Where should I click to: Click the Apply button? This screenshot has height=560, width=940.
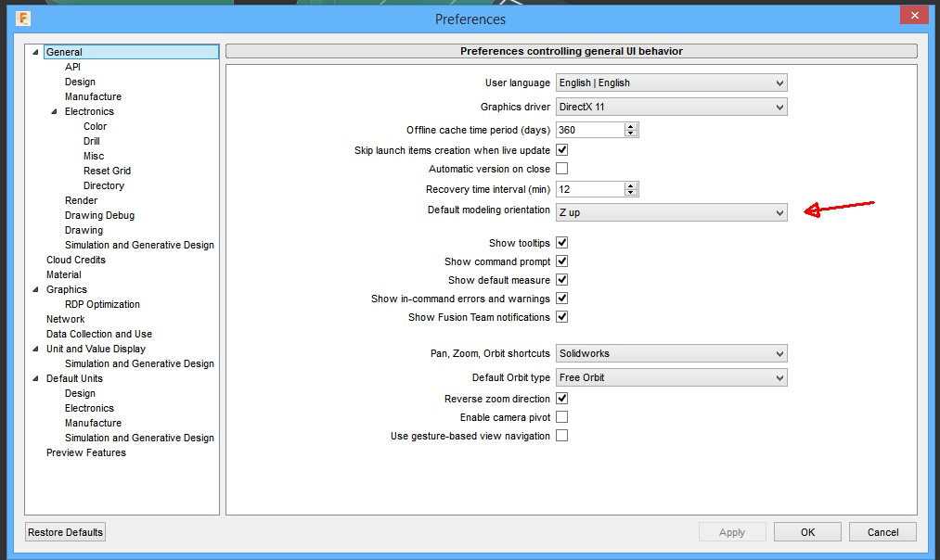point(732,532)
